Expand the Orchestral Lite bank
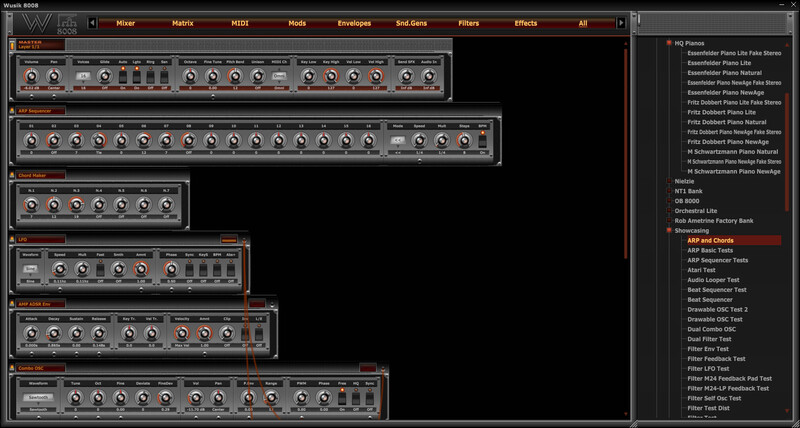Screen dimensions: 800x428 [669, 211]
